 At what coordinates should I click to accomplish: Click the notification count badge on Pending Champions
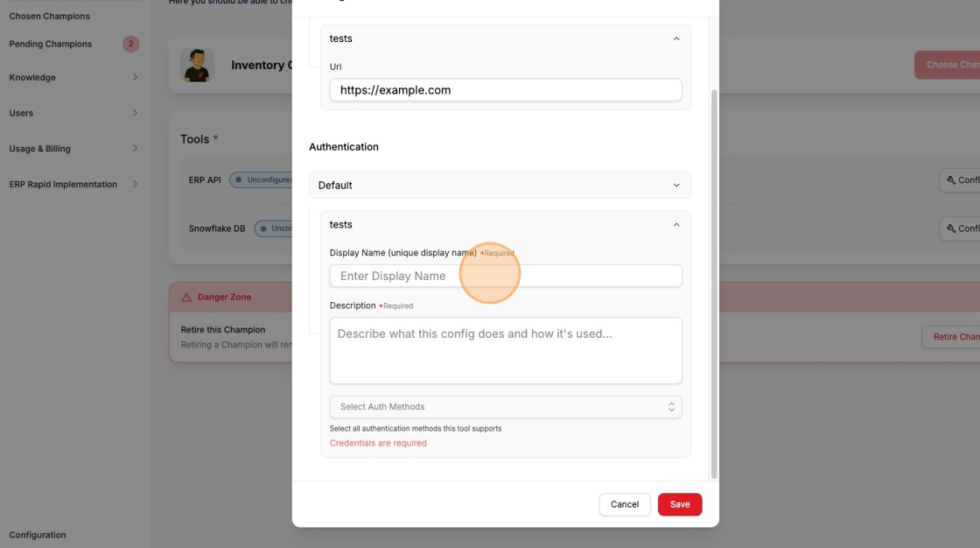click(131, 43)
